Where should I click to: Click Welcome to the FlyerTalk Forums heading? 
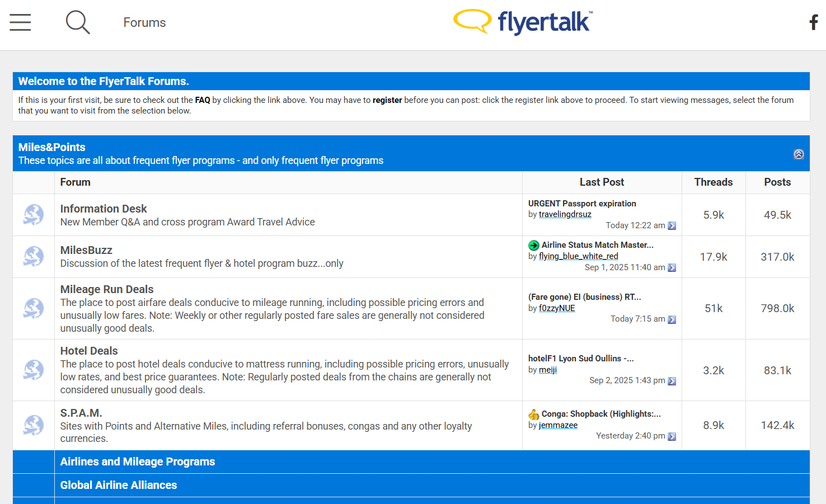[104, 81]
